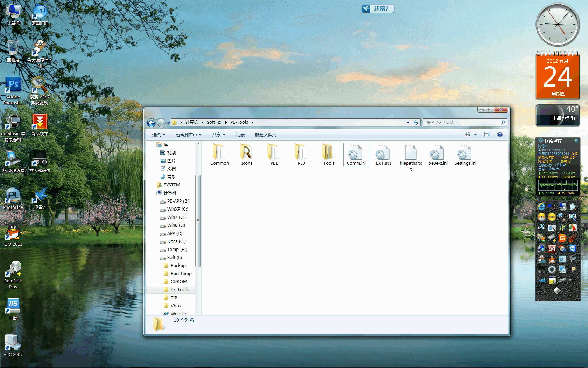Select VPC 2007 desktop shortcut

pos(13,345)
